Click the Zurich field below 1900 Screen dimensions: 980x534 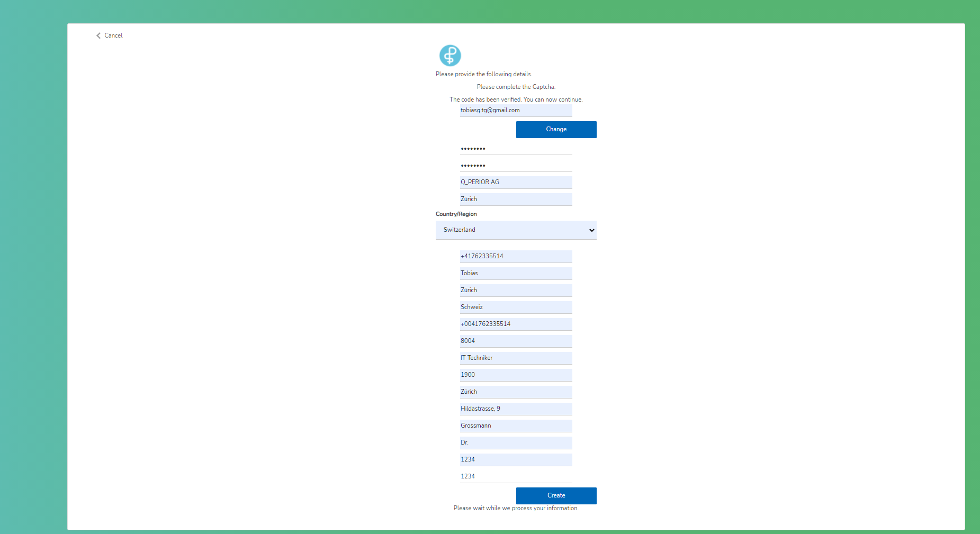(516, 392)
